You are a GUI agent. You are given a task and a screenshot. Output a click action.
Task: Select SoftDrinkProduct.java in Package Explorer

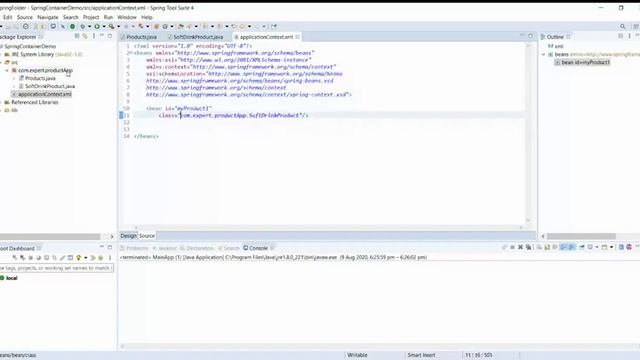[50, 86]
